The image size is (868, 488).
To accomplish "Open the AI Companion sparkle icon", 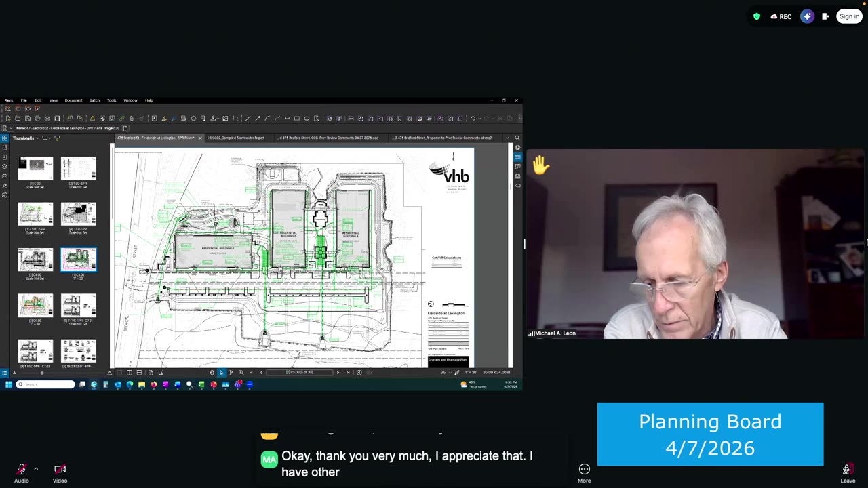I will (x=807, y=16).
